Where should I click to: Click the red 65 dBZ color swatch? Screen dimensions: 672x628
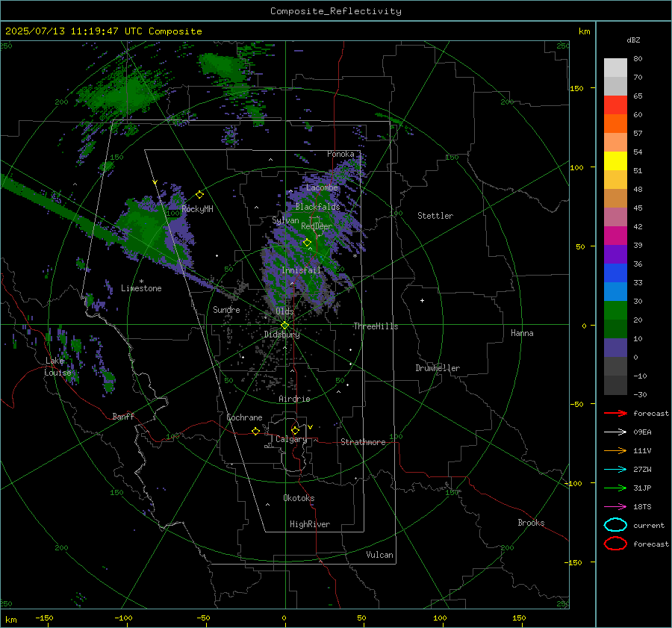(615, 105)
